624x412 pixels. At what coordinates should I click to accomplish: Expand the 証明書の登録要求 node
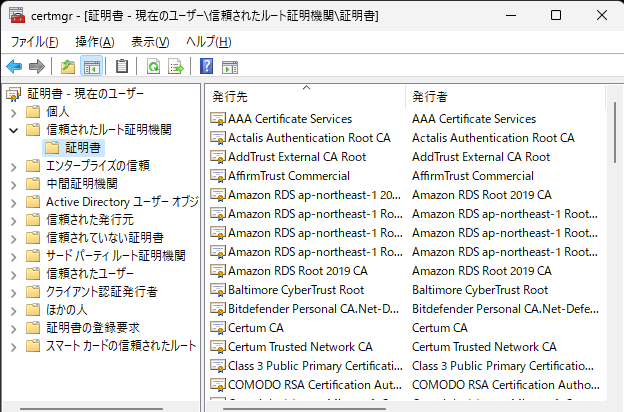14,329
